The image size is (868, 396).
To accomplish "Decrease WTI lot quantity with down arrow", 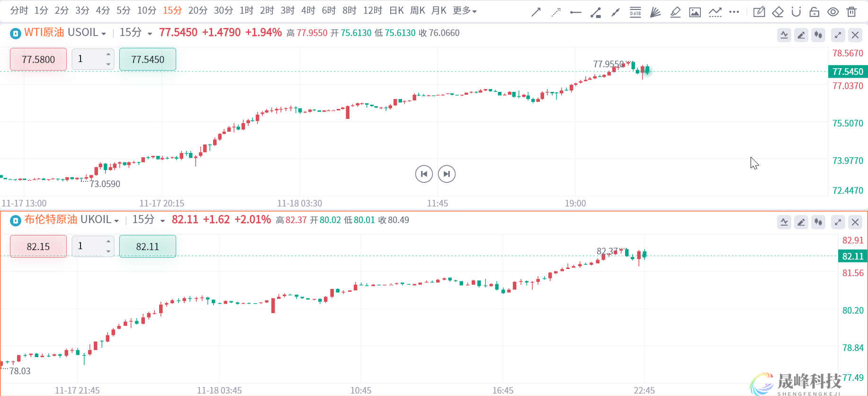I will pyautogui.click(x=108, y=64).
